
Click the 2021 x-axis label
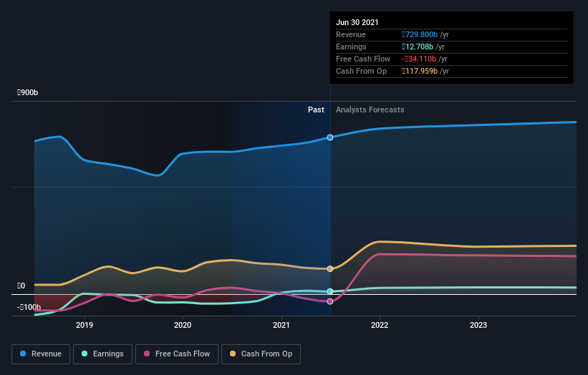click(x=281, y=325)
